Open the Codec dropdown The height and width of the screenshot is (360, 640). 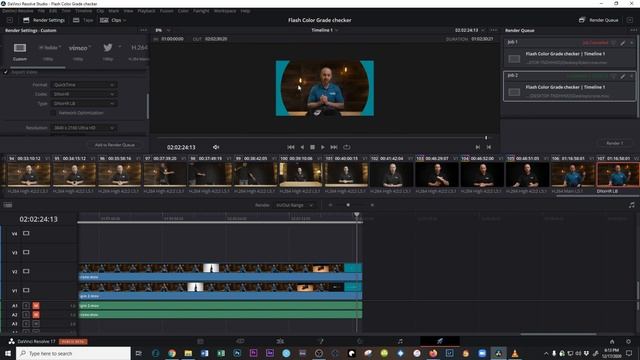pyautogui.click(x=83, y=94)
